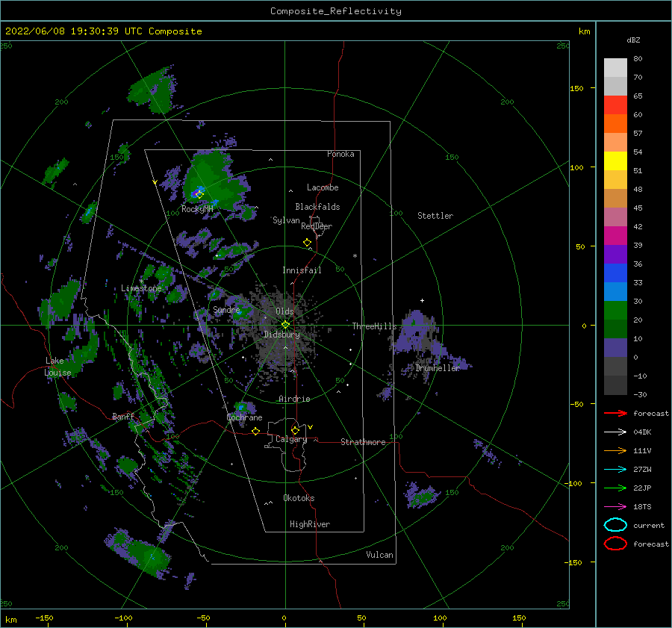Click the RedDeer city label

[x=317, y=226]
